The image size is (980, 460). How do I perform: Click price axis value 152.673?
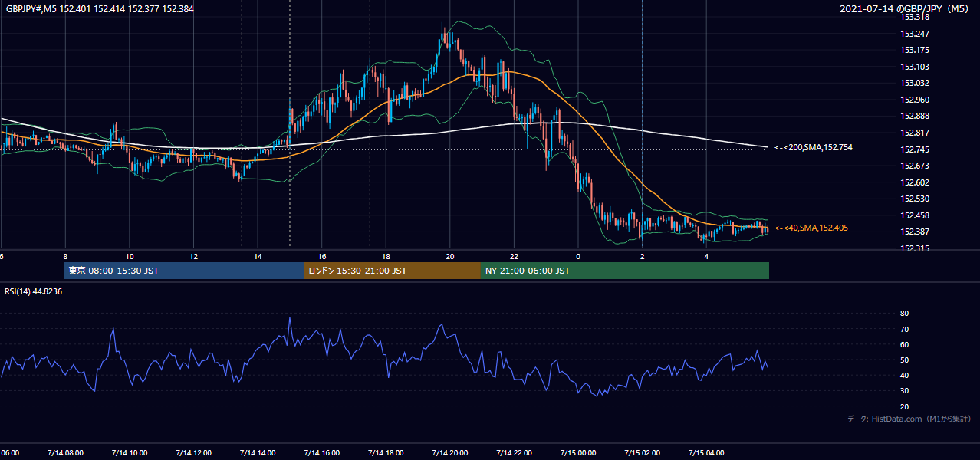click(914, 166)
